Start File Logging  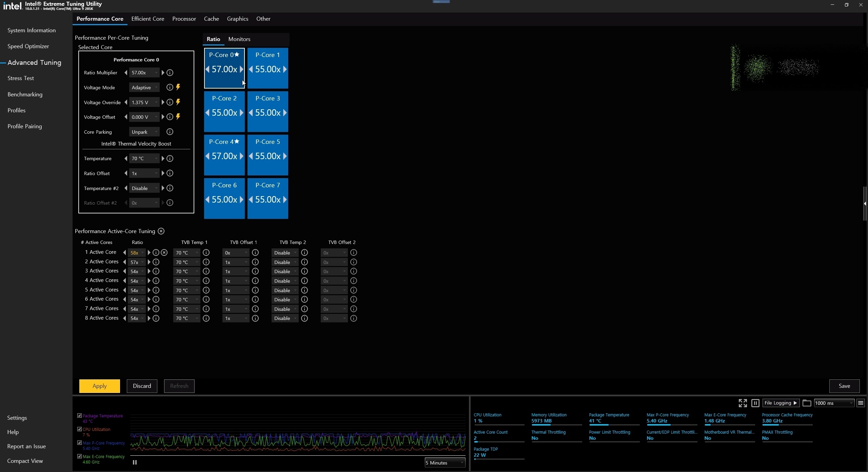click(781, 403)
